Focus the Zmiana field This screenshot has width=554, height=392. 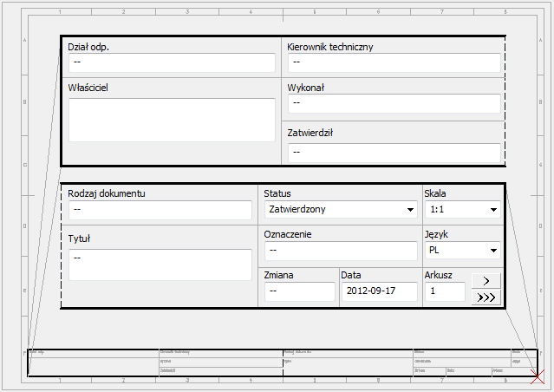pyautogui.click(x=299, y=291)
